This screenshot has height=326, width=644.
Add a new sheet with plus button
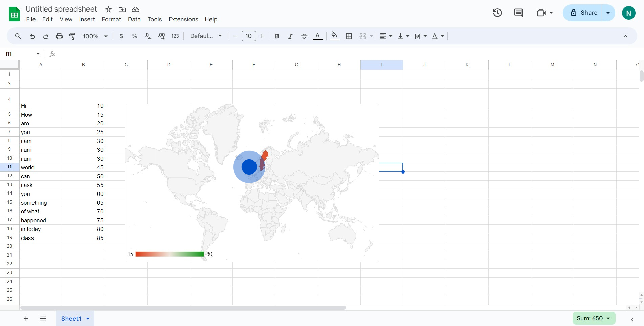click(x=26, y=318)
